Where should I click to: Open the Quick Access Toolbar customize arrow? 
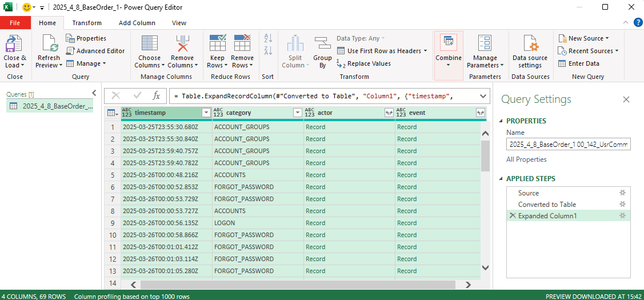(42, 8)
